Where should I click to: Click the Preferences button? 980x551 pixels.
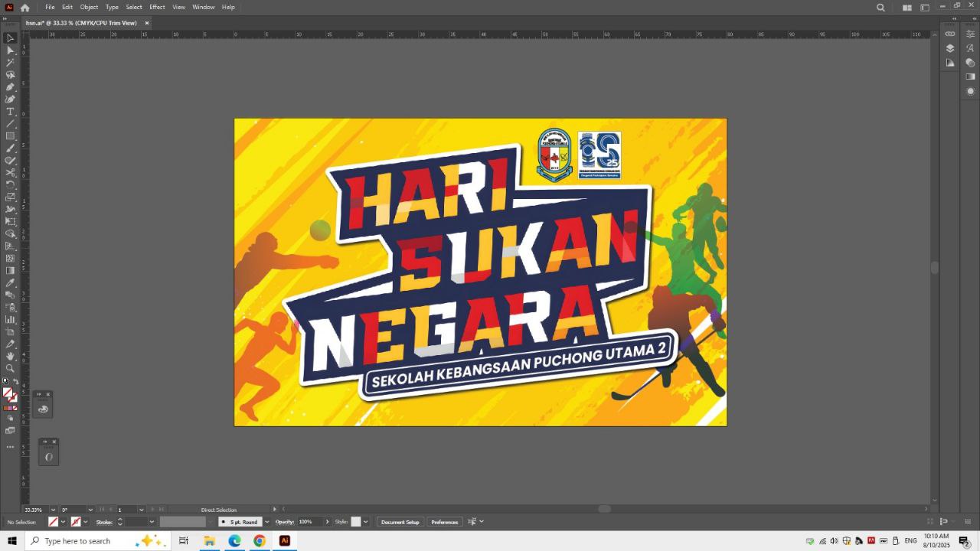[x=444, y=522]
